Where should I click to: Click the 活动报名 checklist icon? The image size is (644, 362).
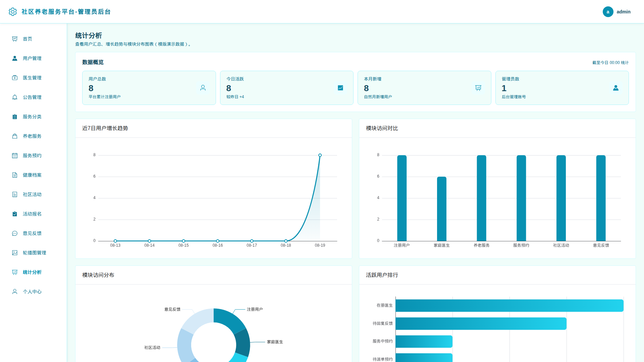pyautogui.click(x=15, y=214)
